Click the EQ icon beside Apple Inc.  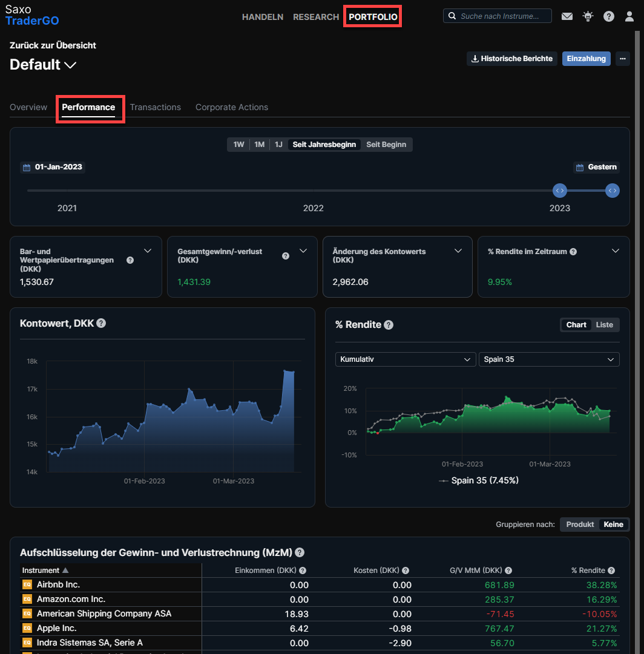pyautogui.click(x=27, y=628)
